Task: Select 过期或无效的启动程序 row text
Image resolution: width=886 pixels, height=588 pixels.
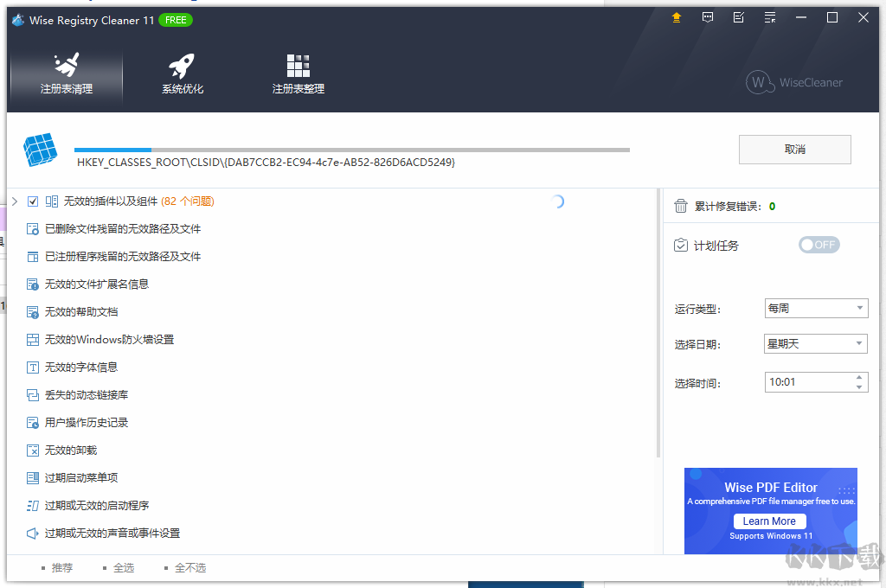Action: 97,506
